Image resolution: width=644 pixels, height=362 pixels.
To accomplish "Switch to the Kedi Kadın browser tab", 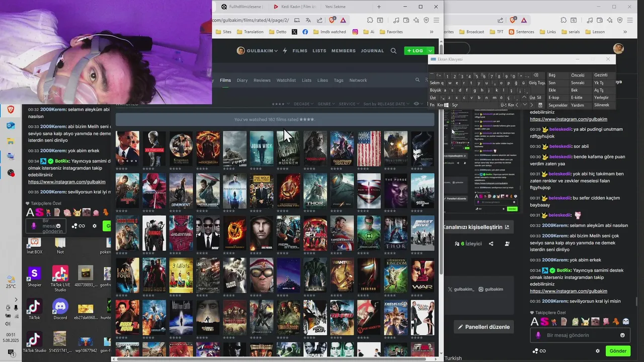I will point(295,7).
